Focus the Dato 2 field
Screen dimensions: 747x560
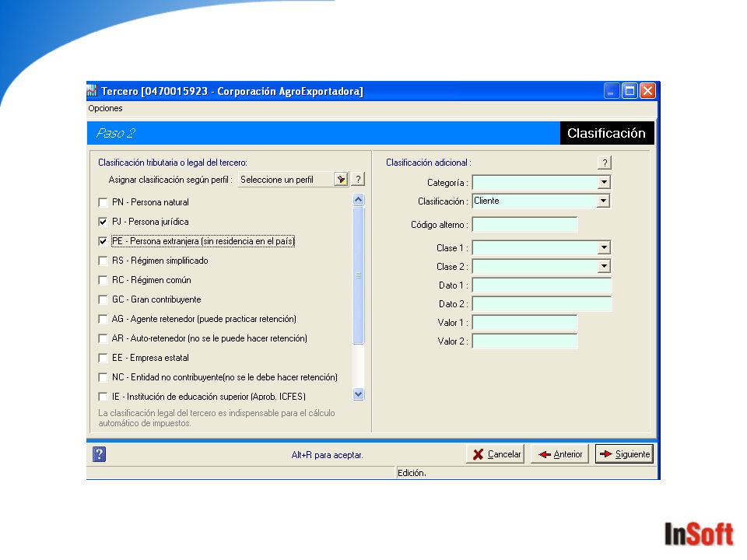542,304
